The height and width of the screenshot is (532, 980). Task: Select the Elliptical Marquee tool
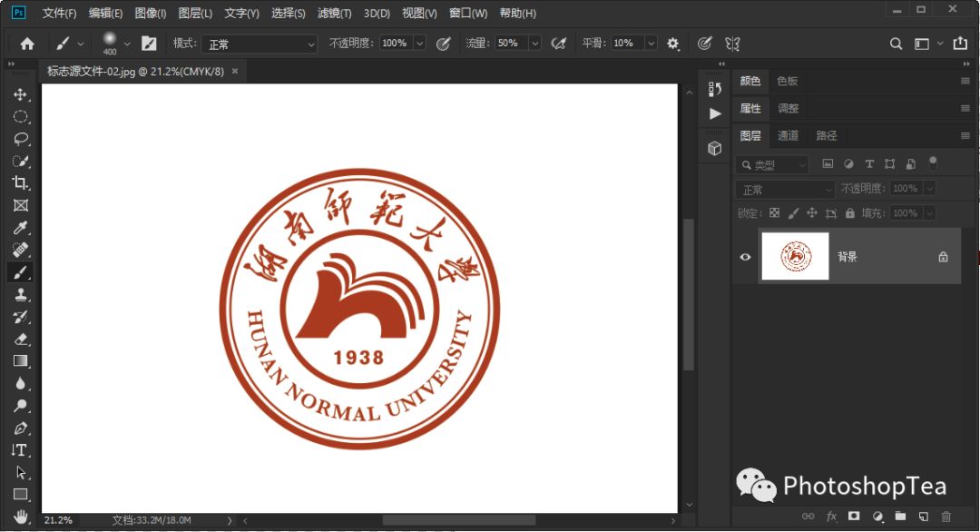[20, 117]
